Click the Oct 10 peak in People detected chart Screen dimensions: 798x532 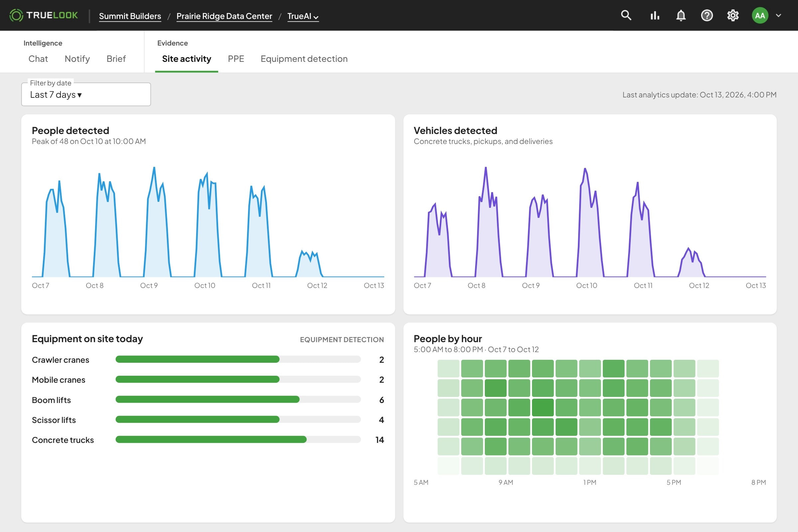[x=206, y=174]
